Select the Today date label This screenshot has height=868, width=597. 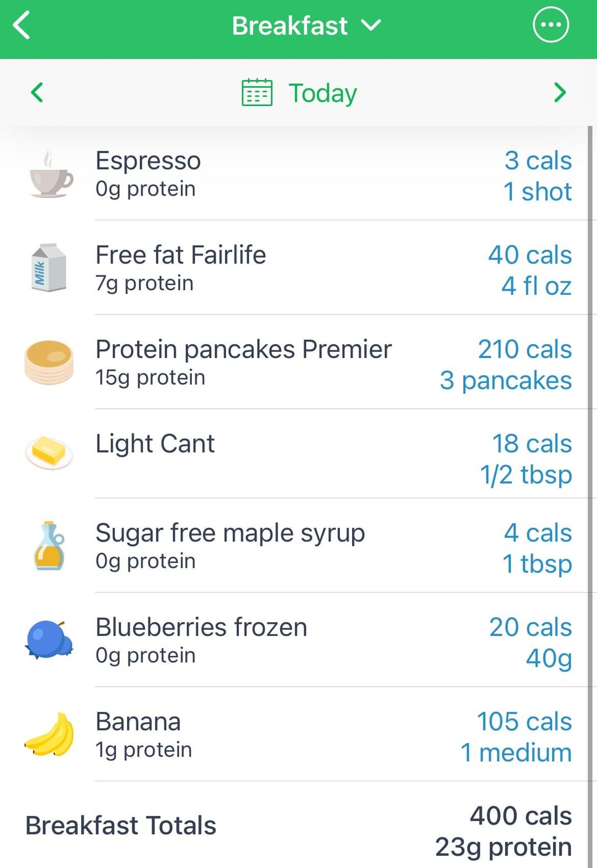click(323, 93)
